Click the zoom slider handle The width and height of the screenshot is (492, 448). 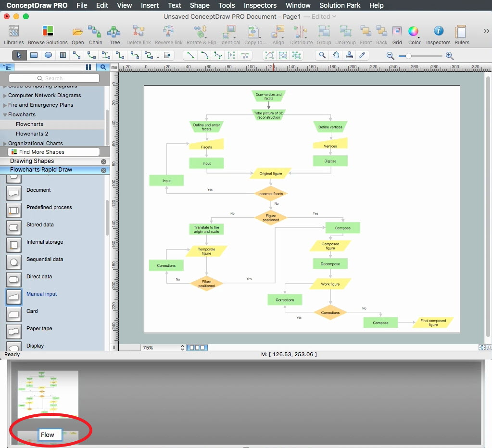coord(408,56)
